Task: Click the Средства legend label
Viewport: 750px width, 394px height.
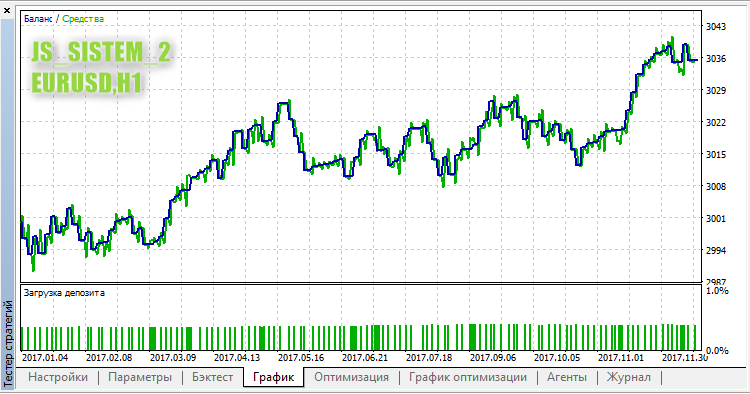Action: tap(83, 19)
